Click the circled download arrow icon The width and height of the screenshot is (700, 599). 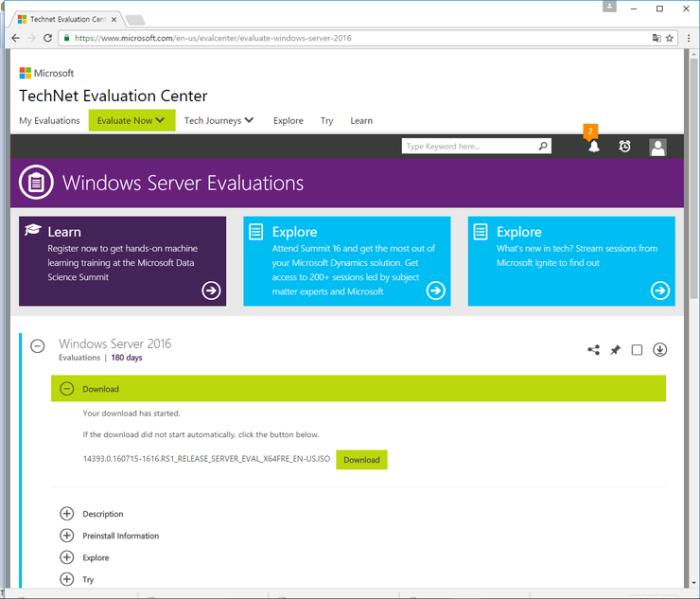[x=660, y=350]
